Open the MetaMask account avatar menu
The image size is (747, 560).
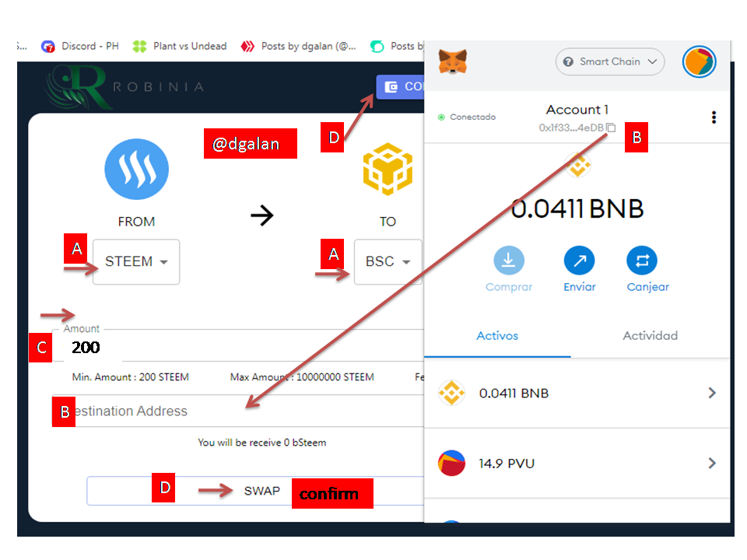pos(699,62)
